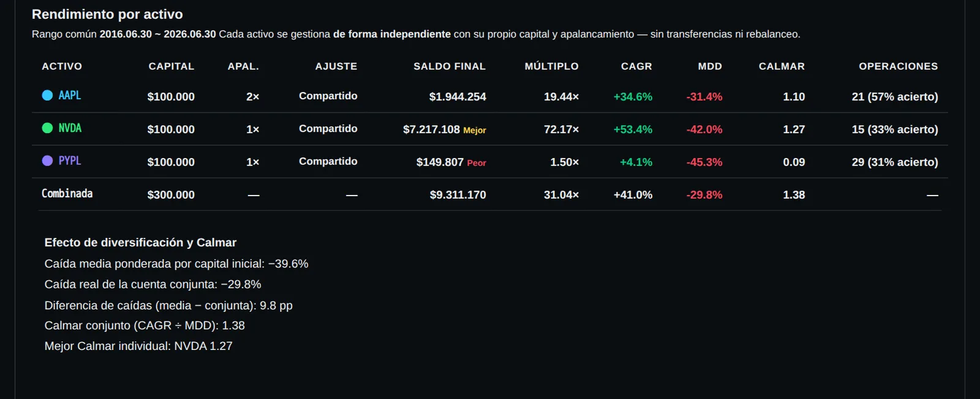
Task: Click the Mejor Calmar individual NVDA line
Action: coord(138,346)
